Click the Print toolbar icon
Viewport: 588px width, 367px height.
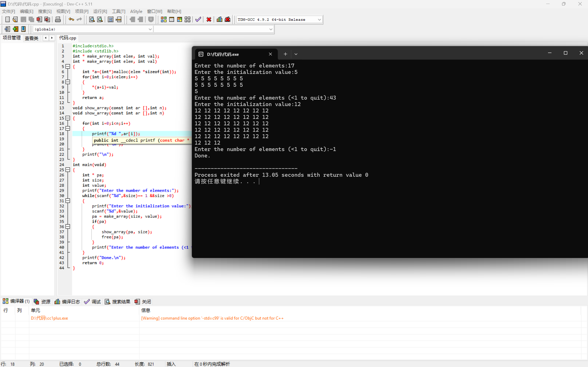[58, 20]
